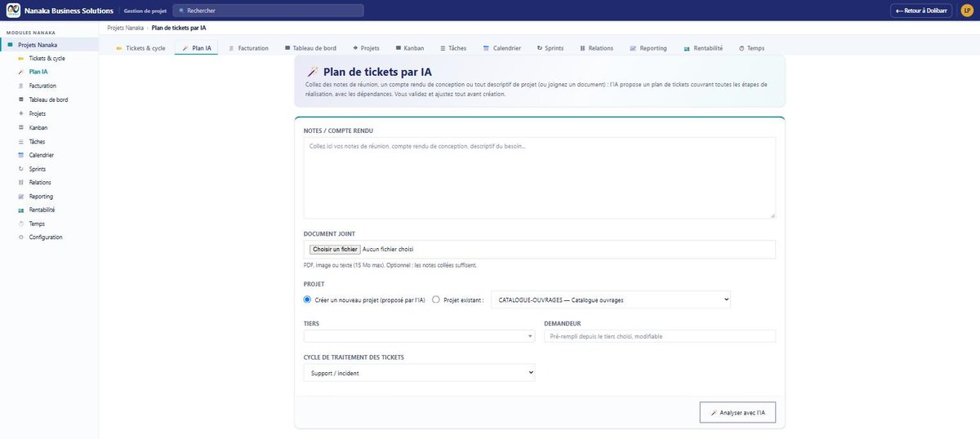Click the notes textarea resize handle

(772, 215)
